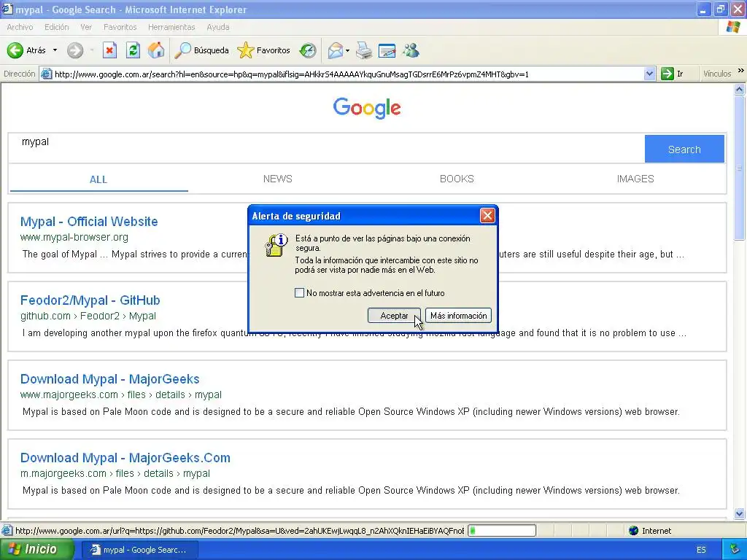The width and height of the screenshot is (747, 560).
Task: Click Más información button
Action: coord(458,315)
